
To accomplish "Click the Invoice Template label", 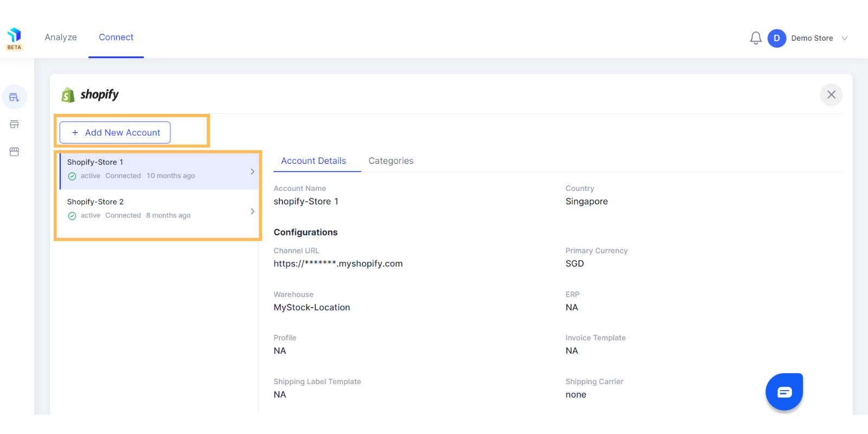I will tap(596, 337).
